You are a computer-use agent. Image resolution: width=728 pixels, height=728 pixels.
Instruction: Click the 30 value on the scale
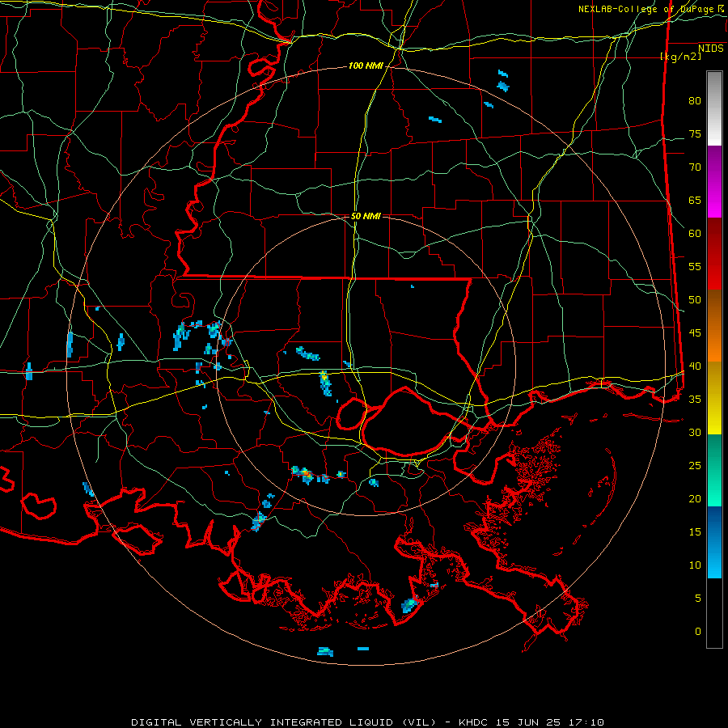695,433
